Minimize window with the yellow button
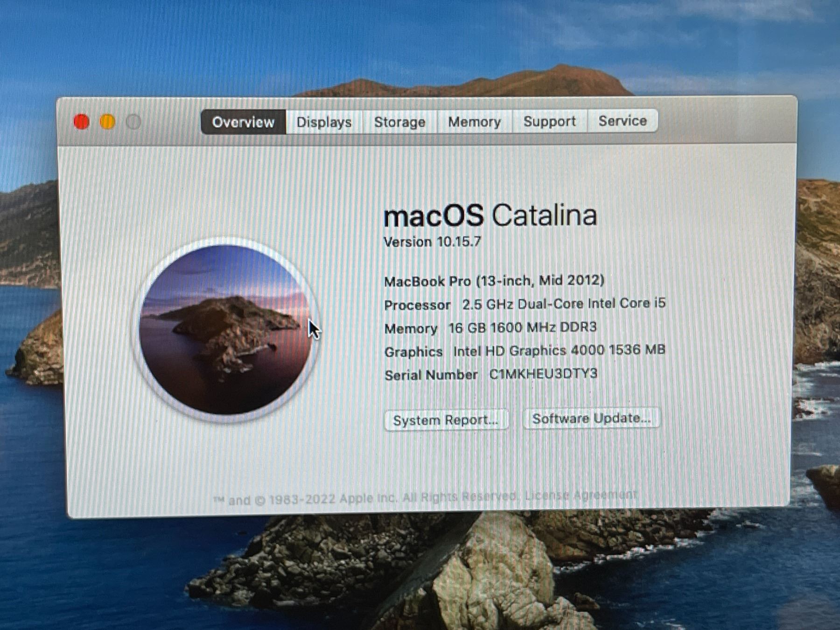Screen dimensions: 840x630 107,122
